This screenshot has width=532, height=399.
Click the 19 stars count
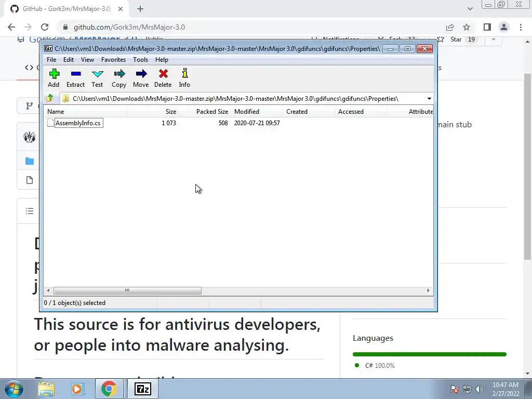[471, 39]
